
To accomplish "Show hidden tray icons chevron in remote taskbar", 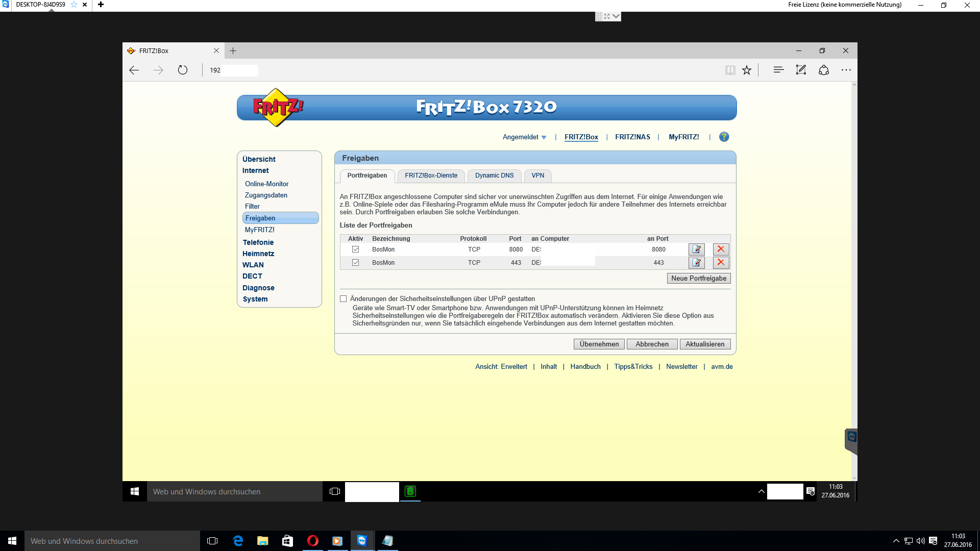I will point(761,491).
